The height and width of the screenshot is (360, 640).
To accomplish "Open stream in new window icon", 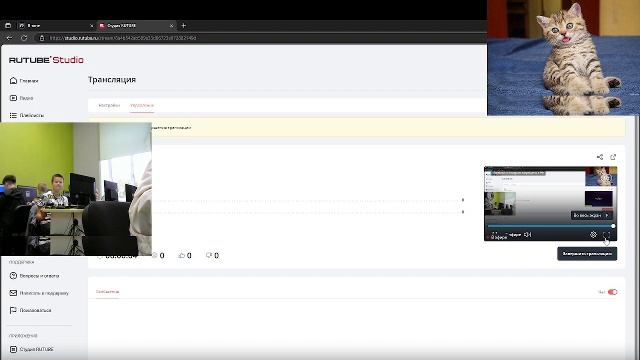I will point(613,157).
